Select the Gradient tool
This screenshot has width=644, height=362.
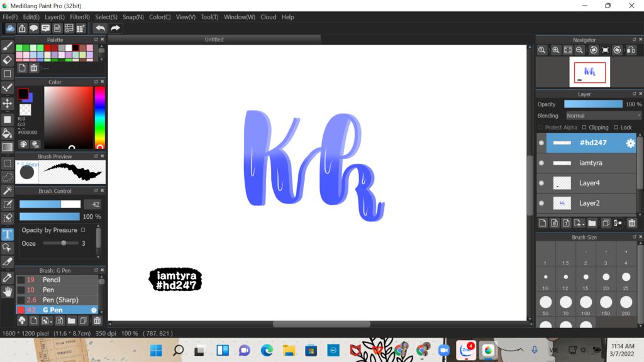coord(8,147)
